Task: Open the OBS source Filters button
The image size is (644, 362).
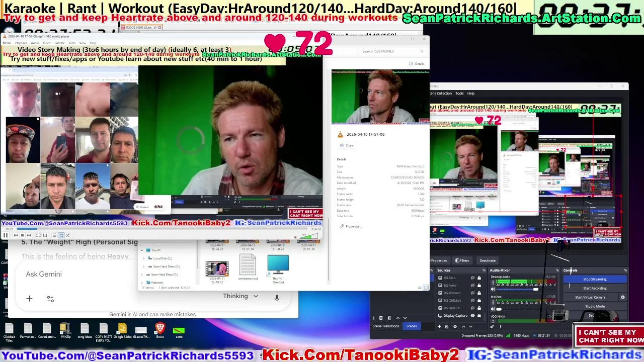Action: [462, 260]
